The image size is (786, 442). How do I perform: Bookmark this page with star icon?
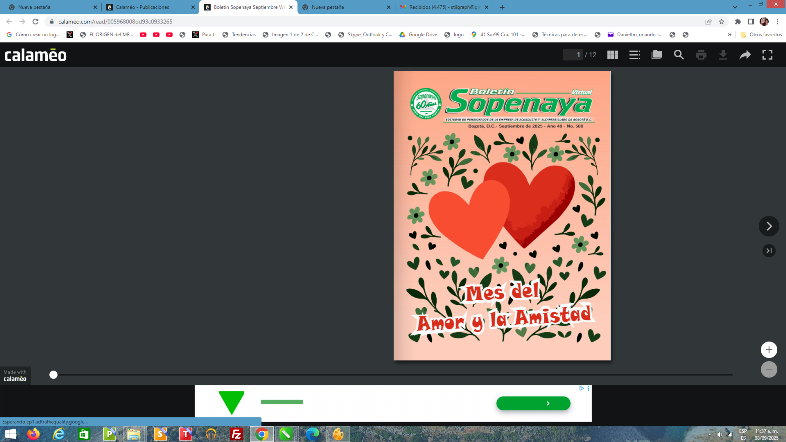click(x=722, y=20)
